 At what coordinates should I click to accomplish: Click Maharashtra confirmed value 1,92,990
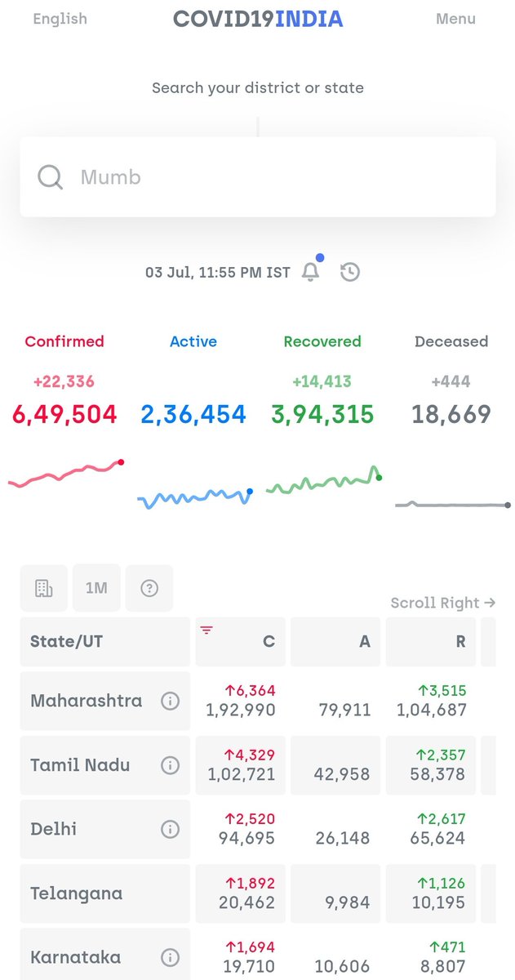point(241,710)
